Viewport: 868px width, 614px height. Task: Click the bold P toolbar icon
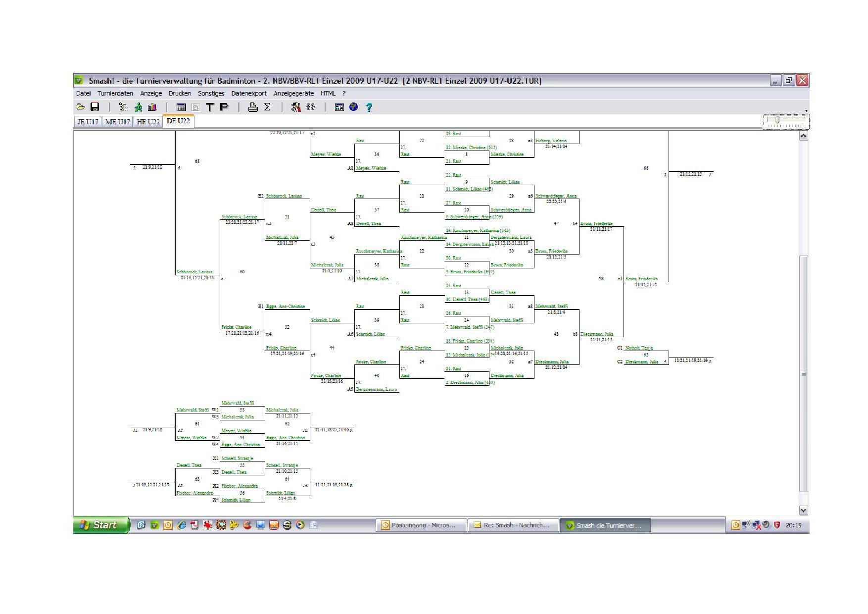pyautogui.click(x=224, y=107)
